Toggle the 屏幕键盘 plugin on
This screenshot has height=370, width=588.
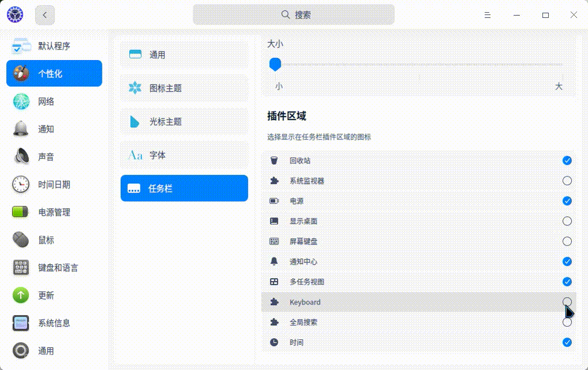pos(567,241)
